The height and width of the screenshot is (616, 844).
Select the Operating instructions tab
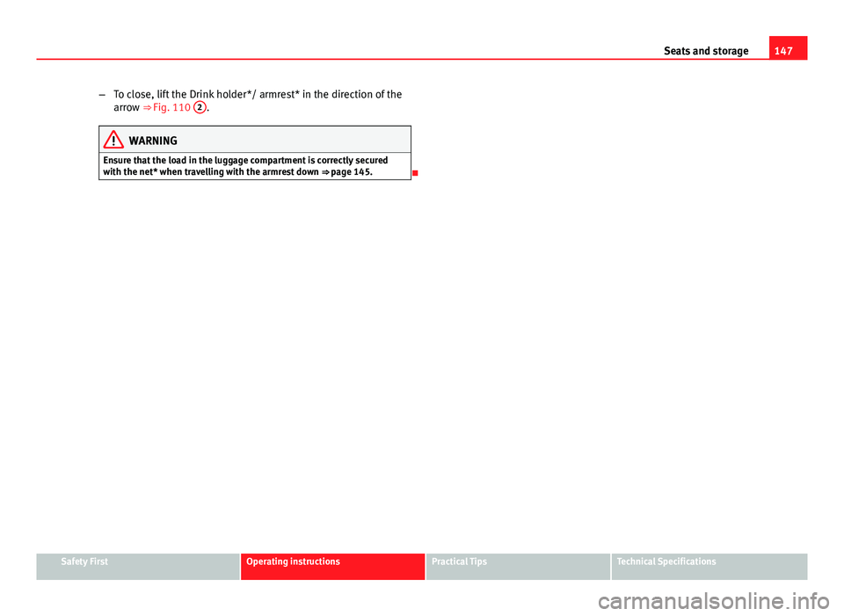tap(332, 567)
